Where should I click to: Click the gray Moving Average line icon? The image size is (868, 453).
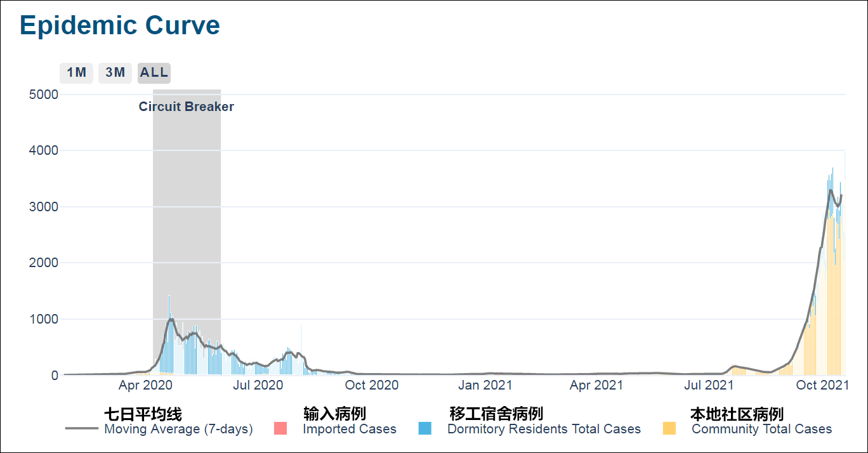83,429
